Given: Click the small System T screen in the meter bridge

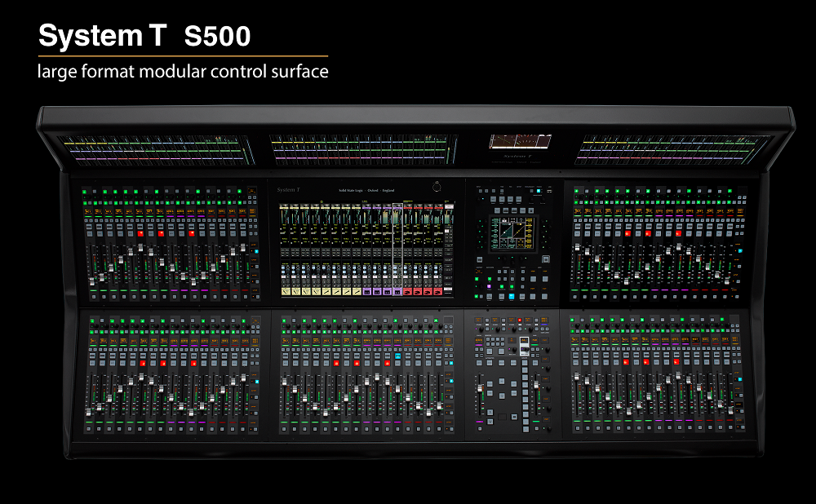Looking at the screenshot, I should coord(520,142).
